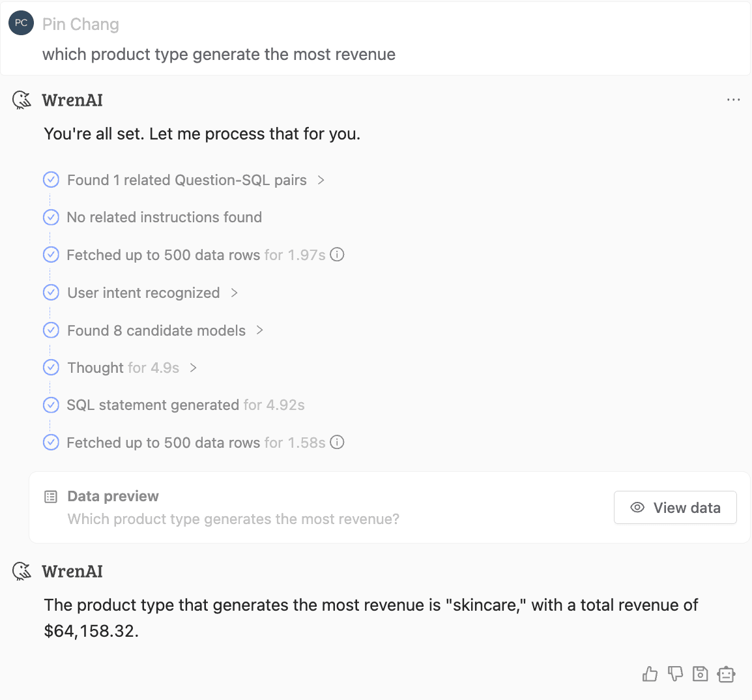This screenshot has height=700, width=752.
Task: Expand the Thought for 4.9s step
Action: pos(193,368)
